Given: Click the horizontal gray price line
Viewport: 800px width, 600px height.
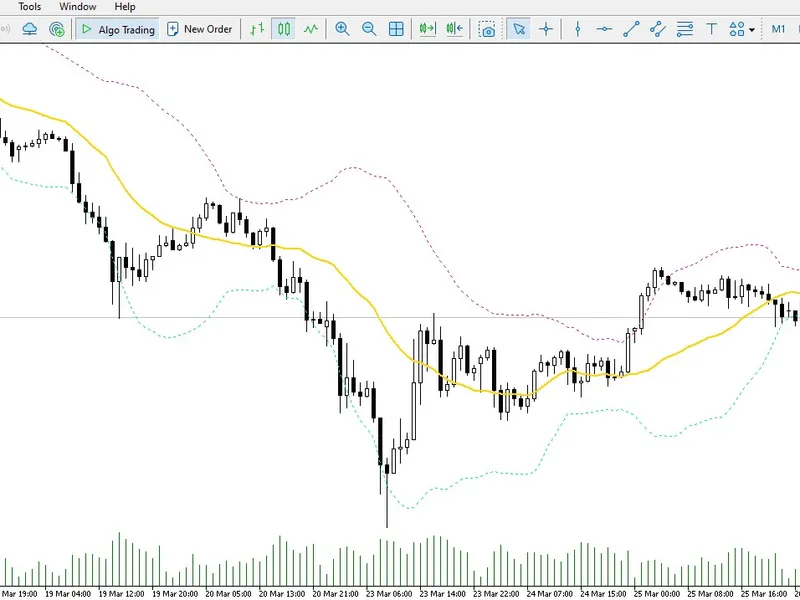Looking at the screenshot, I should tap(400, 317).
